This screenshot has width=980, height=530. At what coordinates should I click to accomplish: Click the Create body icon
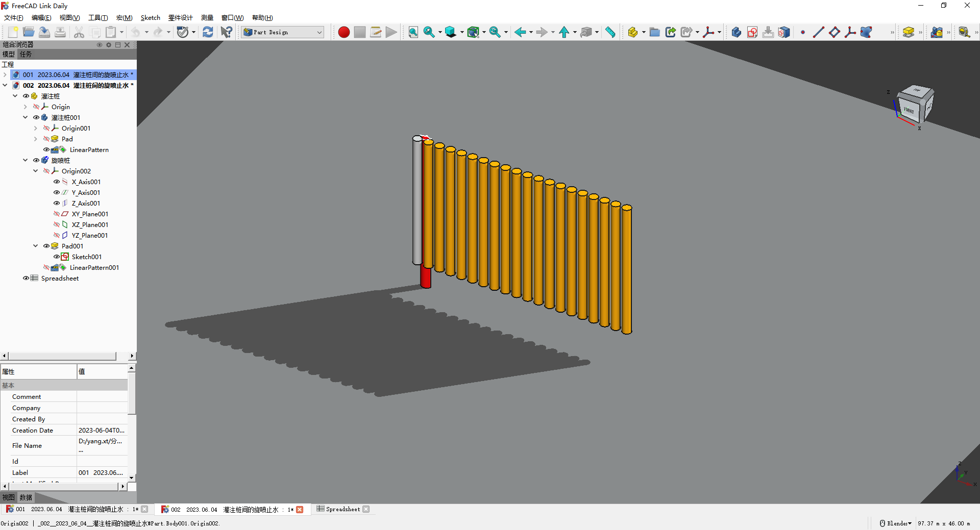[x=736, y=32]
